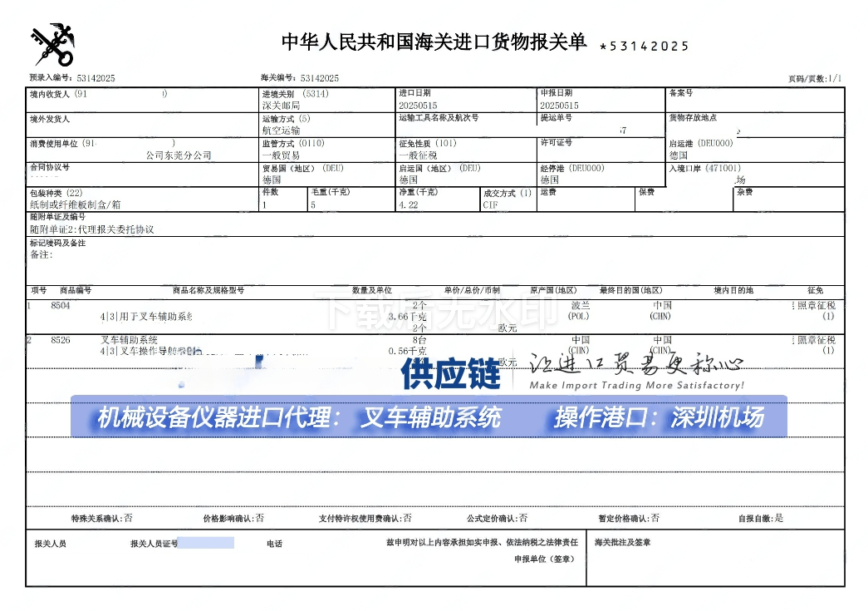
Task: Select the 进口日期 20250515 cell
Action: [x=418, y=106]
